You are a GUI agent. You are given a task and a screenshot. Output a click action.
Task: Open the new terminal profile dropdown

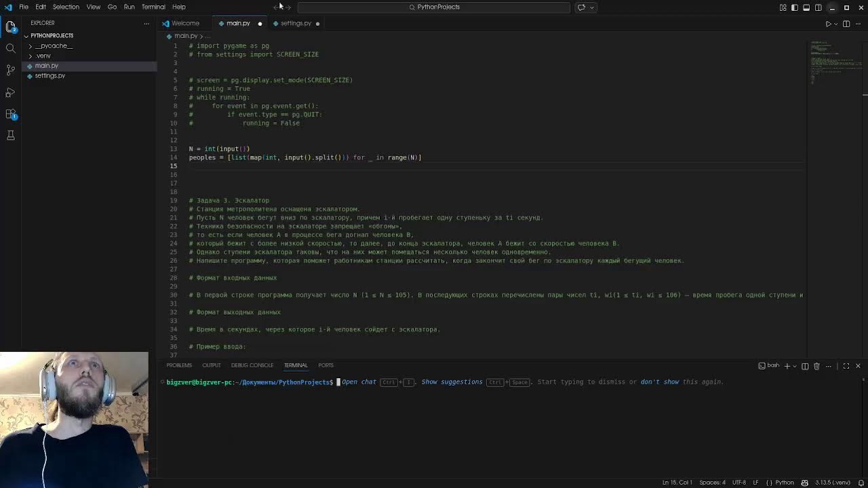[x=795, y=366]
